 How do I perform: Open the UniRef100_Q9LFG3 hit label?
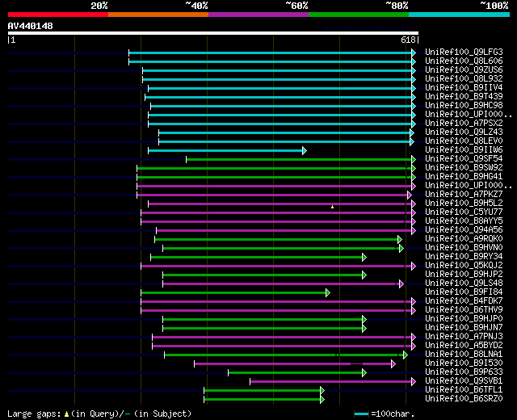[464, 52]
